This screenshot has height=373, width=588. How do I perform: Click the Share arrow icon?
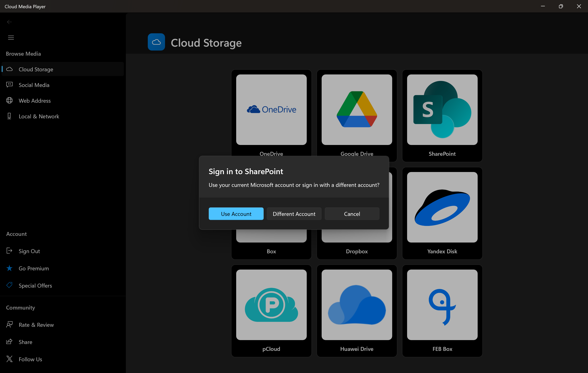pyautogui.click(x=9, y=341)
